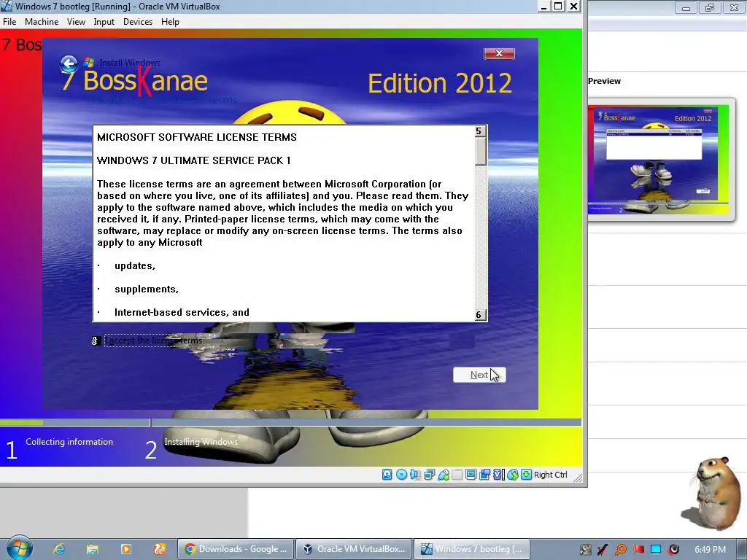Click the VirtualBox icon in window title bar

(x=7, y=6)
